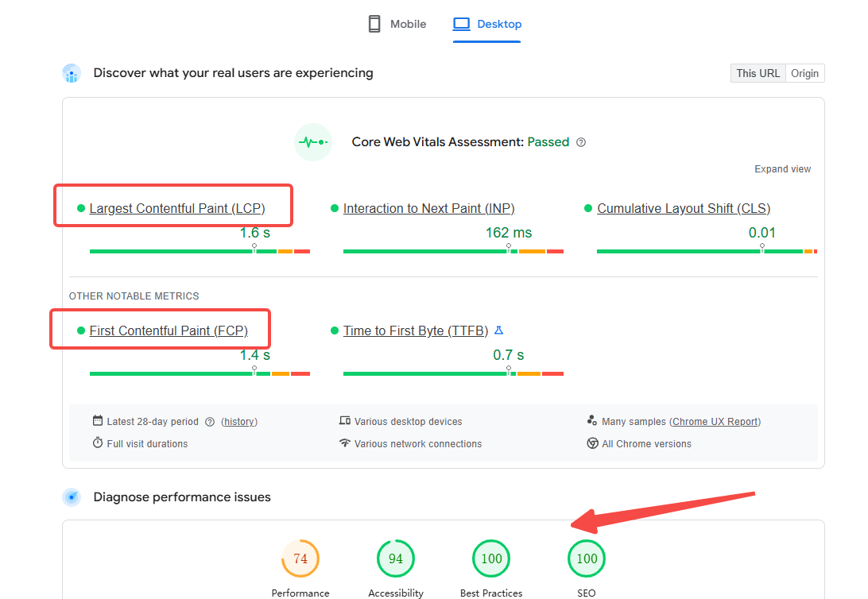Image resolution: width=868 pixels, height=599 pixels.
Task: Click the Performance score 74 gauge
Action: tap(300, 558)
